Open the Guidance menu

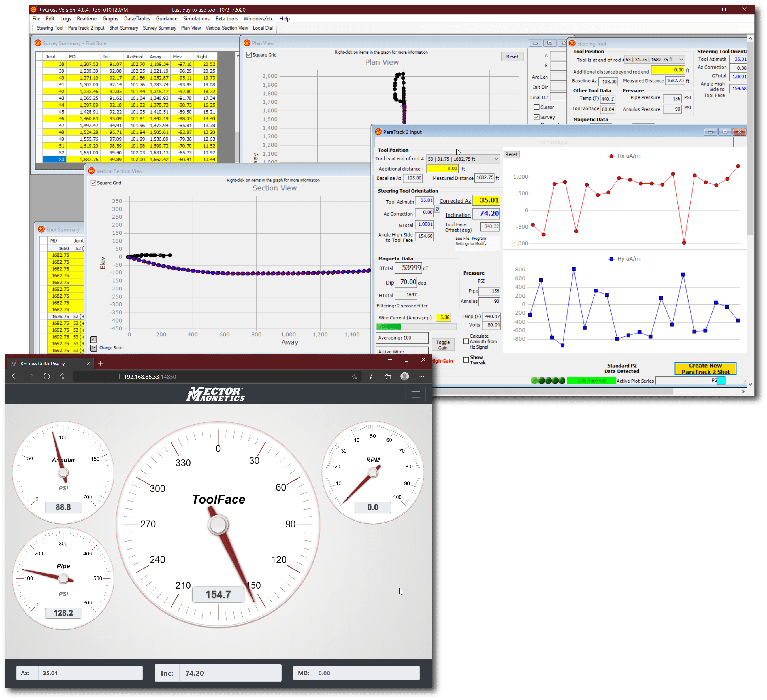[x=167, y=19]
